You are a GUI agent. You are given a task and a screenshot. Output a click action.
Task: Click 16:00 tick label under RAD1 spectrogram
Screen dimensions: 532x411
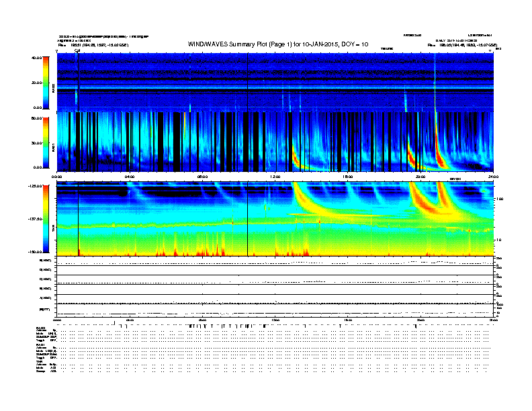click(x=348, y=177)
